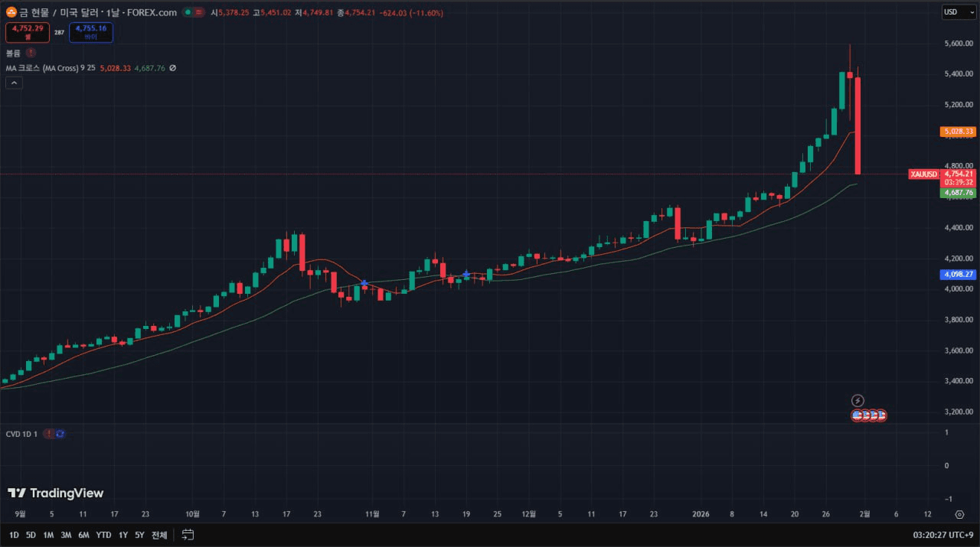Image resolution: width=980 pixels, height=547 pixels.
Task: Click the warning icon beside 볼륨 indicator
Action: (x=31, y=52)
